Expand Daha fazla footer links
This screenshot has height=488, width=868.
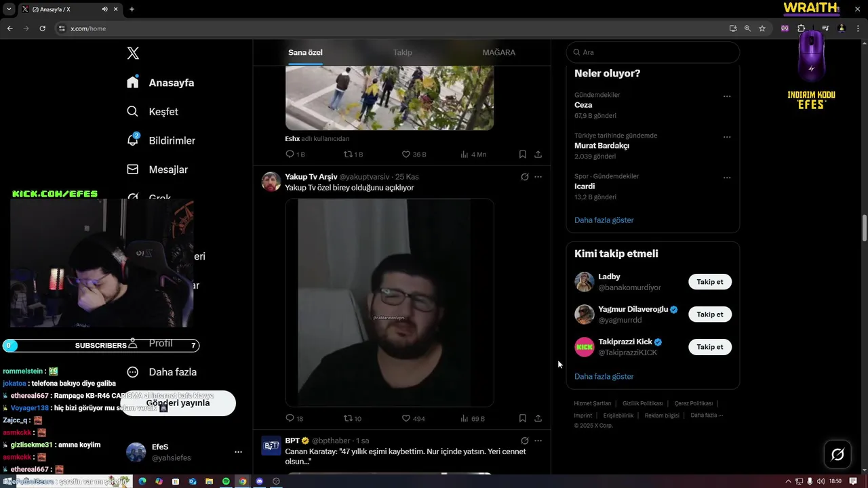click(707, 415)
